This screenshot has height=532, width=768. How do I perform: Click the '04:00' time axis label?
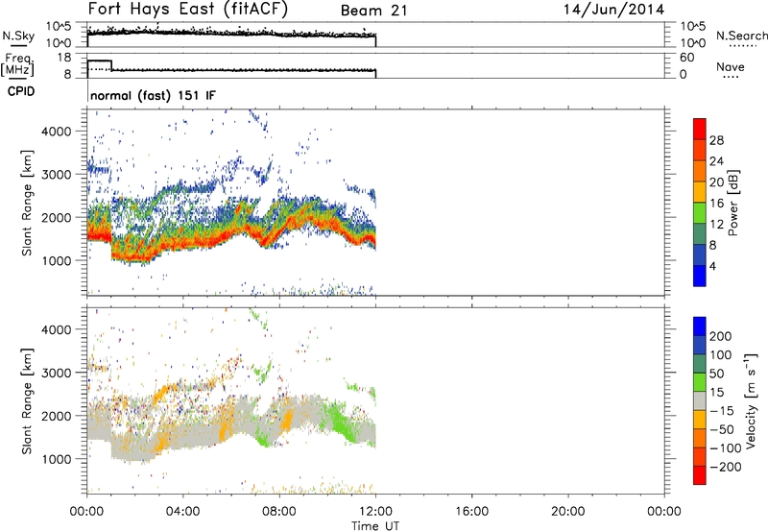click(182, 512)
